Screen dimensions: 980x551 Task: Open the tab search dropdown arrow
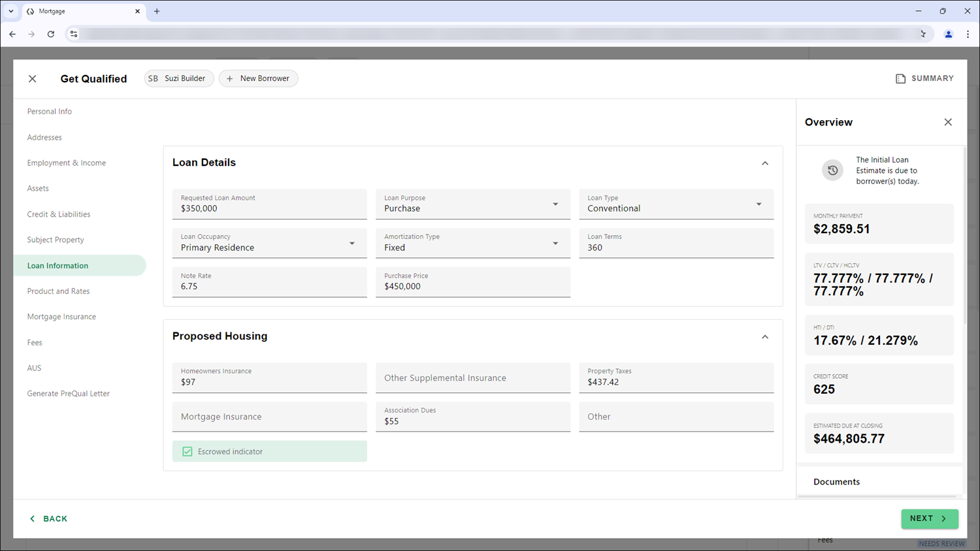tap(11, 11)
